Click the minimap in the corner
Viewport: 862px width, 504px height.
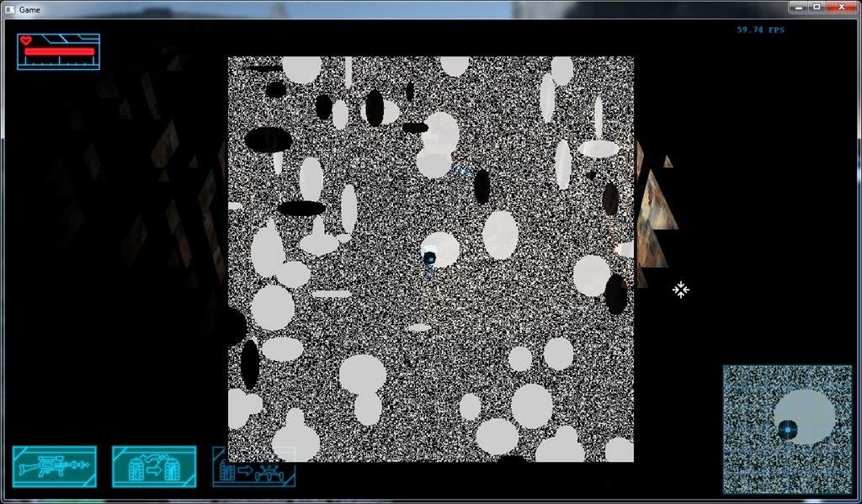click(787, 430)
